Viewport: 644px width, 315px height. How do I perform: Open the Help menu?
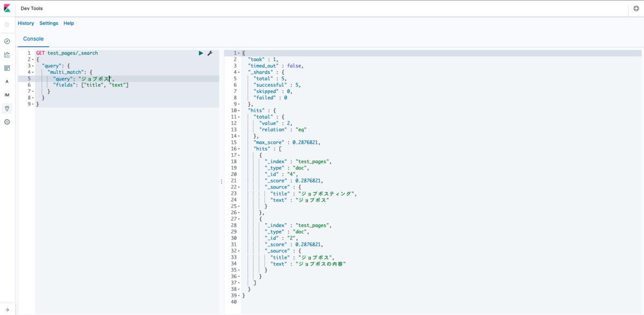pyautogui.click(x=69, y=23)
